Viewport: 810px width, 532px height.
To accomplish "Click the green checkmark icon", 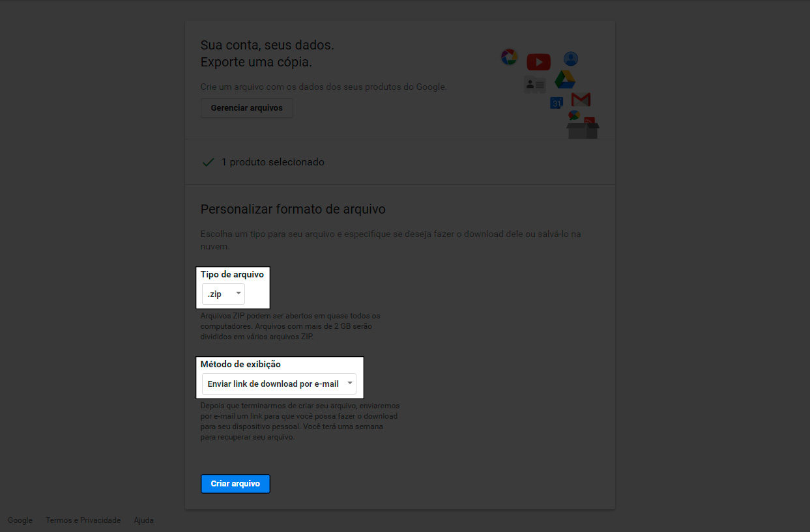I will pyautogui.click(x=208, y=162).
